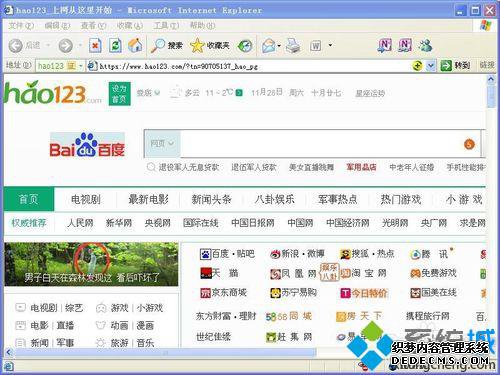Click the address bar URL field
Image resolution: width=500 pixels, height=375 pixels.
click(248, 66)
